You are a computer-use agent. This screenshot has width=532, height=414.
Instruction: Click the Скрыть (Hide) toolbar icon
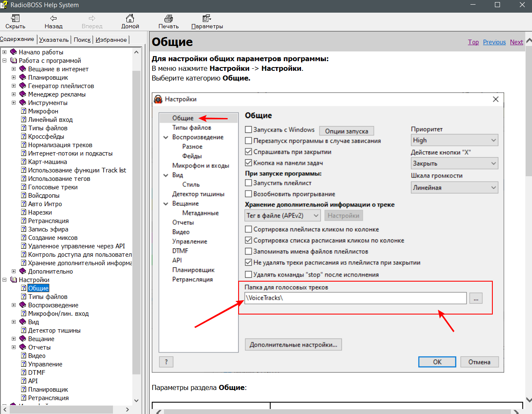click(x=15, y=18)
